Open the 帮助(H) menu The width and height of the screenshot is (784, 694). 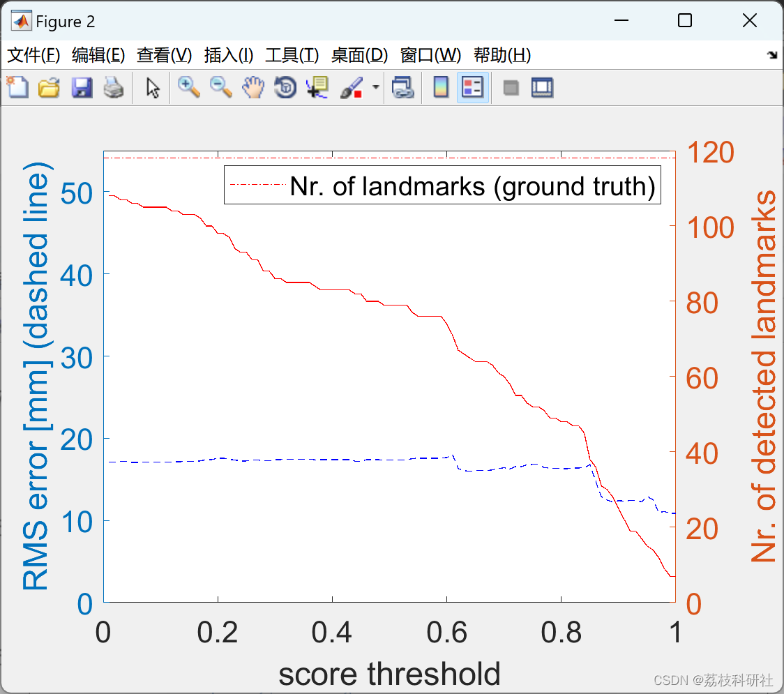pyautogui.click(x=502, y=55)
